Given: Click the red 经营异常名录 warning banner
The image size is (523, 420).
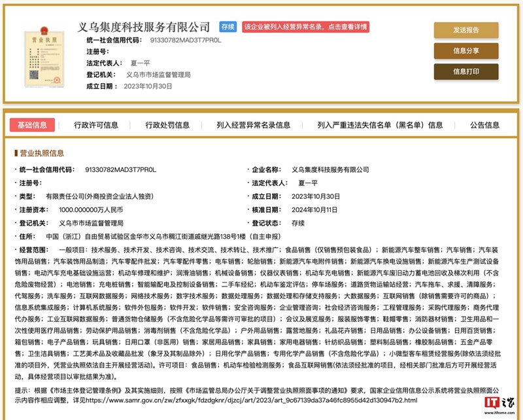Looking at the screenshot, I should (305, 27).
